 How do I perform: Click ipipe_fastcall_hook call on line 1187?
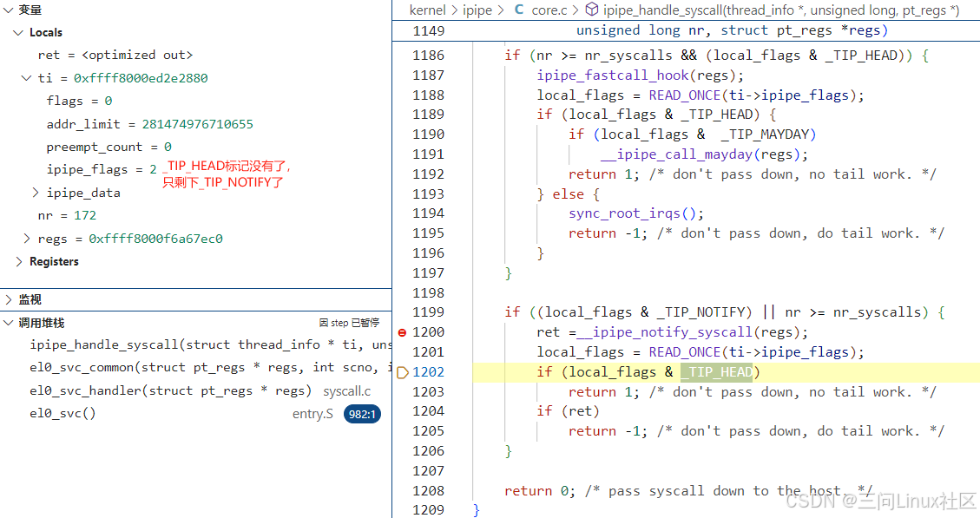pos(613,75)
